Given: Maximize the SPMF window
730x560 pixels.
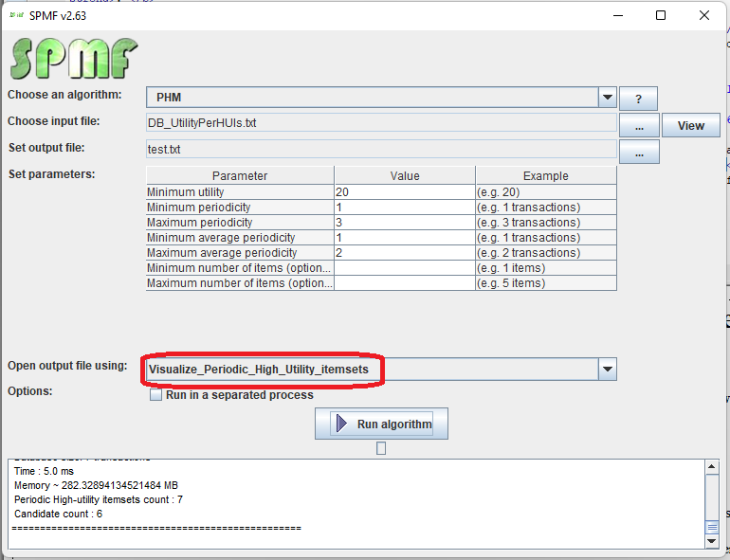Looking at the screenshot, I should [661, 15].
